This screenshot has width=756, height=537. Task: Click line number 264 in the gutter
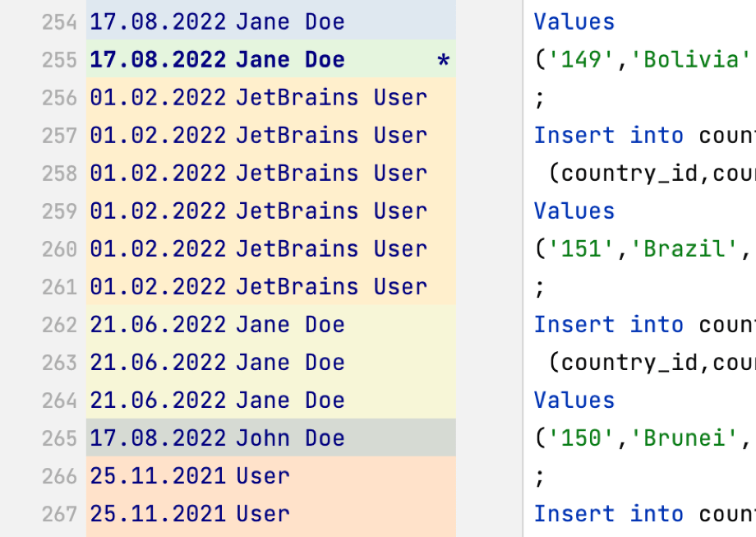(x=59, y=400)
